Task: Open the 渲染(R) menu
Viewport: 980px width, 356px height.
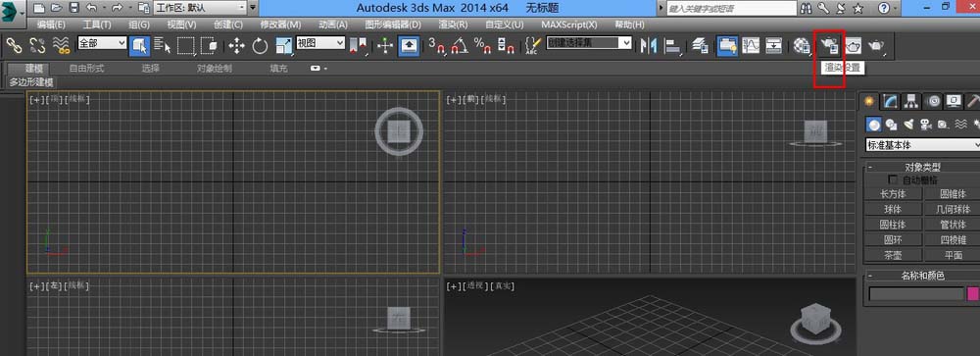Action: point(453,25)
